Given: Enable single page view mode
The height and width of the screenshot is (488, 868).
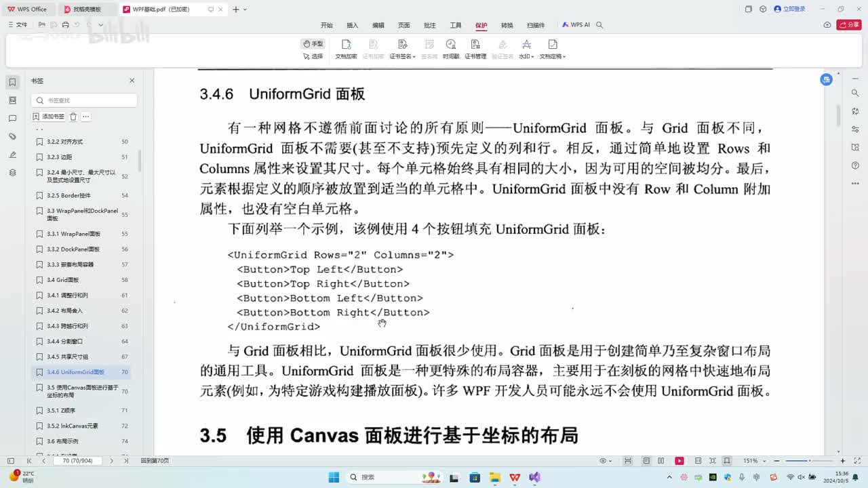Looking at the screenshot, I should point(646,461).
